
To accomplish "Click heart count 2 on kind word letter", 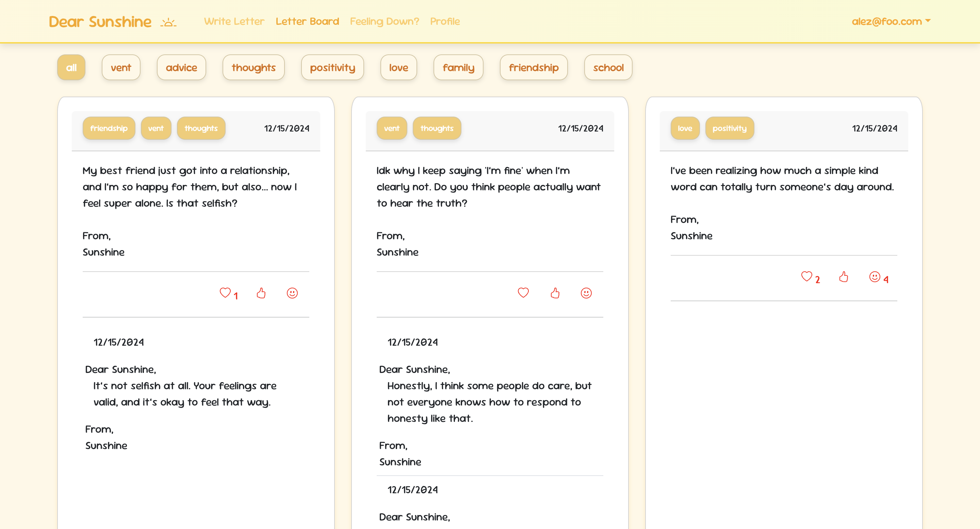I will (817, 280).
